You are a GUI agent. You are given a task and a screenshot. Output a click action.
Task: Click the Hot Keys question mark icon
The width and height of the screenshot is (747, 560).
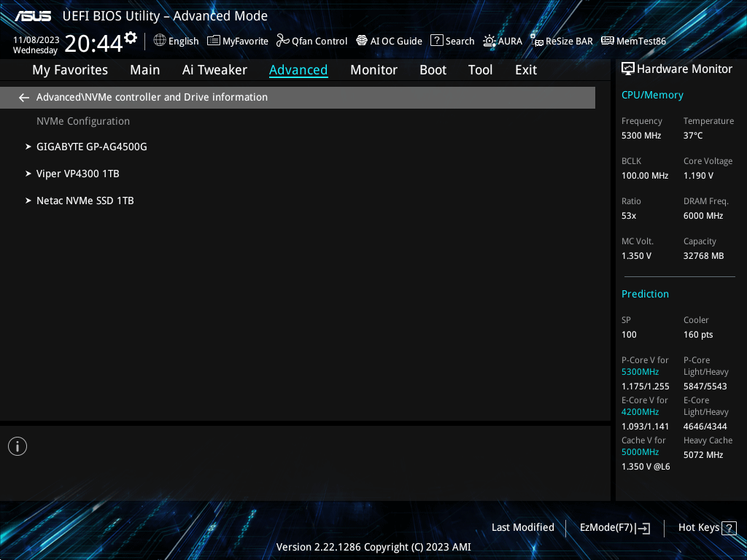pos(729,528)
